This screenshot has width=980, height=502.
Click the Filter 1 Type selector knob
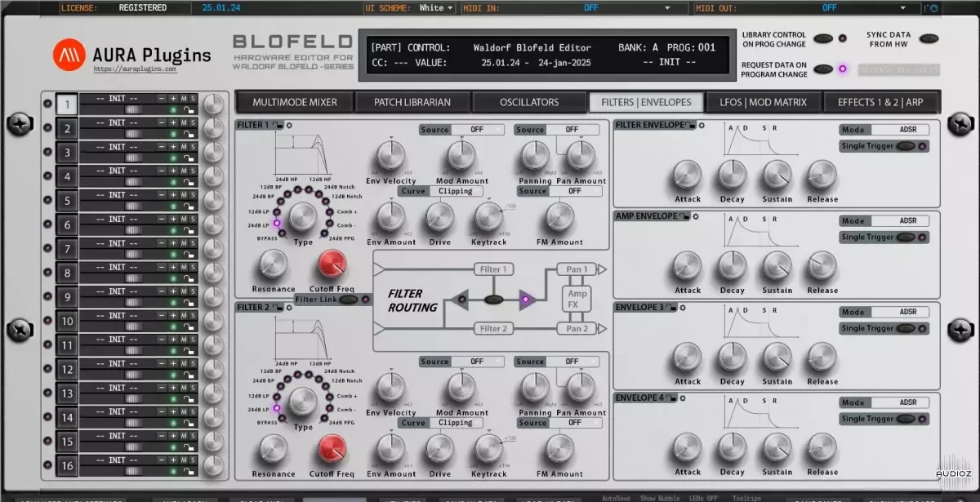[303, 217]
